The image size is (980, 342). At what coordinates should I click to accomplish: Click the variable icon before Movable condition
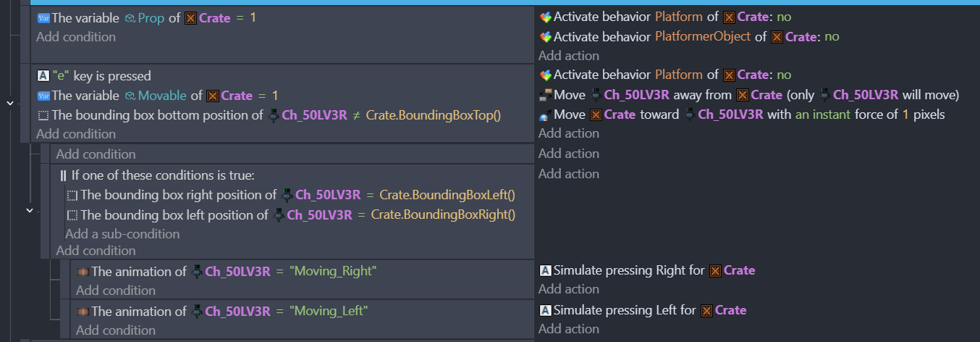click(43, 96)
